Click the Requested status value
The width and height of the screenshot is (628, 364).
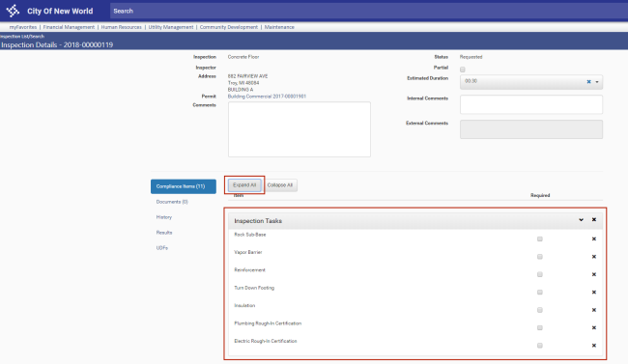pyautogui.click(x=471, y=57)
